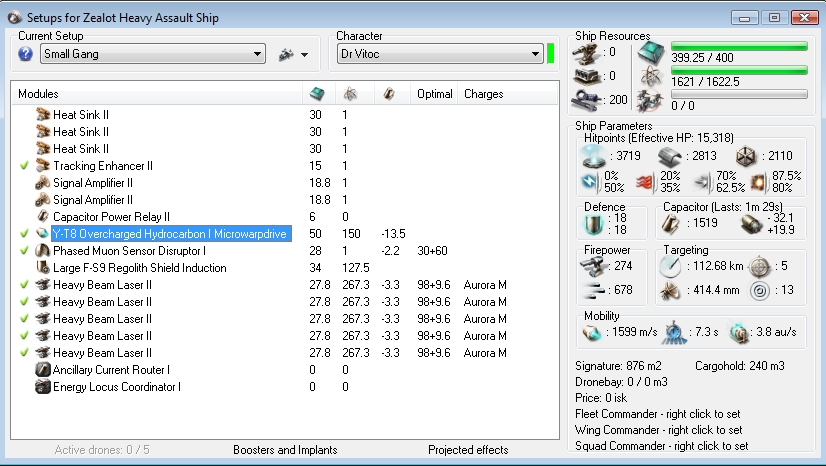Click the Modules column header
Viewport: 826px width, 466px height.
[38, 94]
